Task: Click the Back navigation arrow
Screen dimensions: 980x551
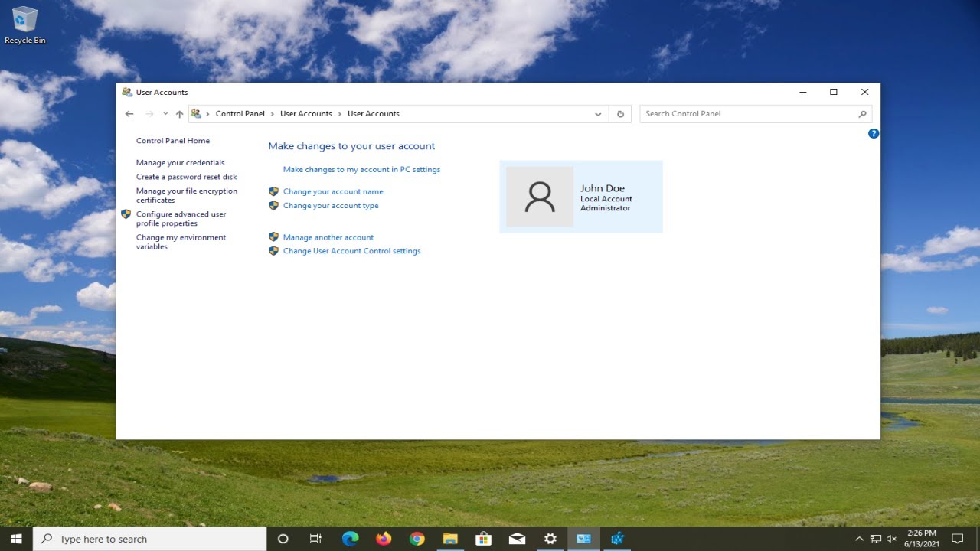Action: point(129,114)
